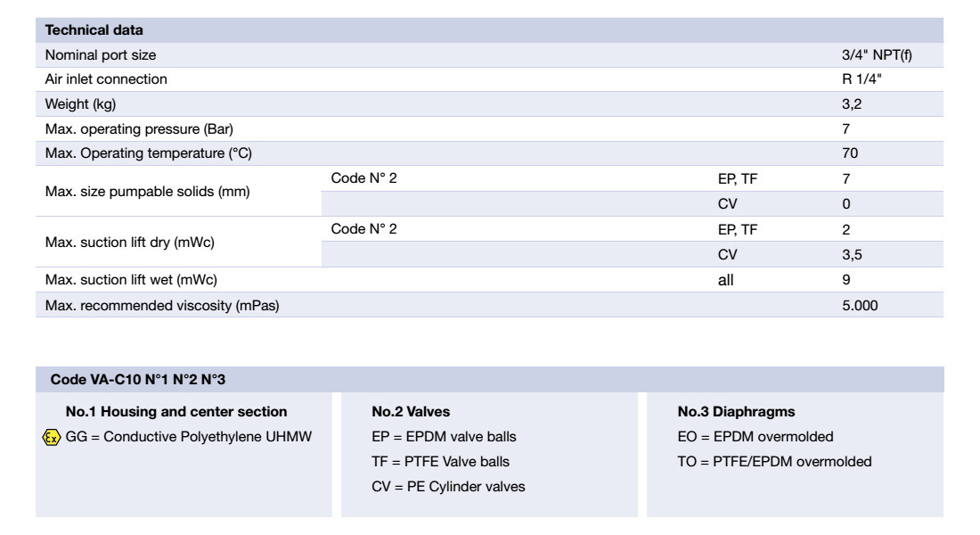980x535 pixels.
Task: Select the 5.000 viscosity value
Action: [860, 305]
